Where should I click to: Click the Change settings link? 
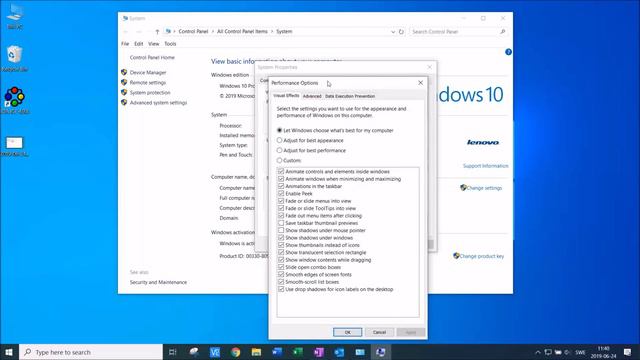click(x=484, y=188)
